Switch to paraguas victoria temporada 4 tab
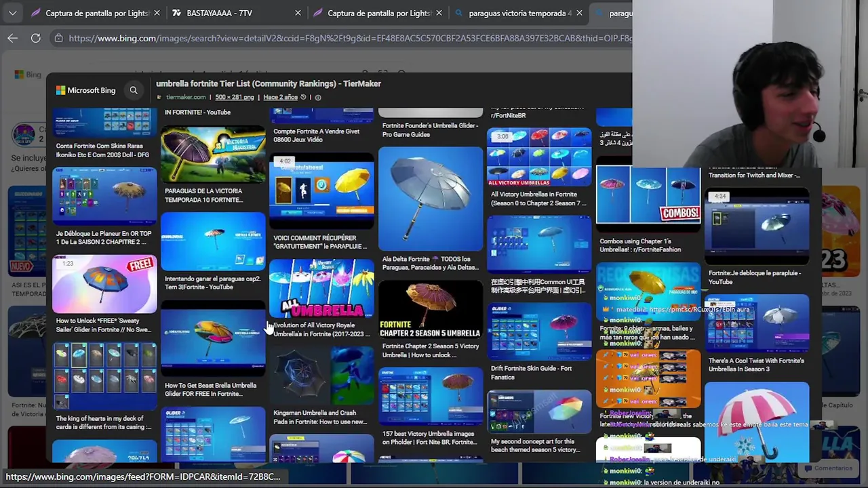Image resolution: width=868 pixels, height=488 pixels. pos(519,13)
